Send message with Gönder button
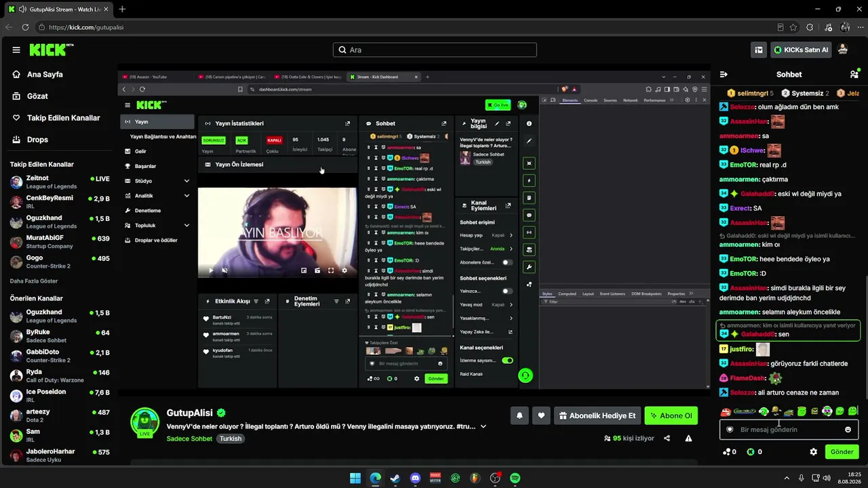The image size is (868, 488). pyautogui.click(x=842, y=452)
